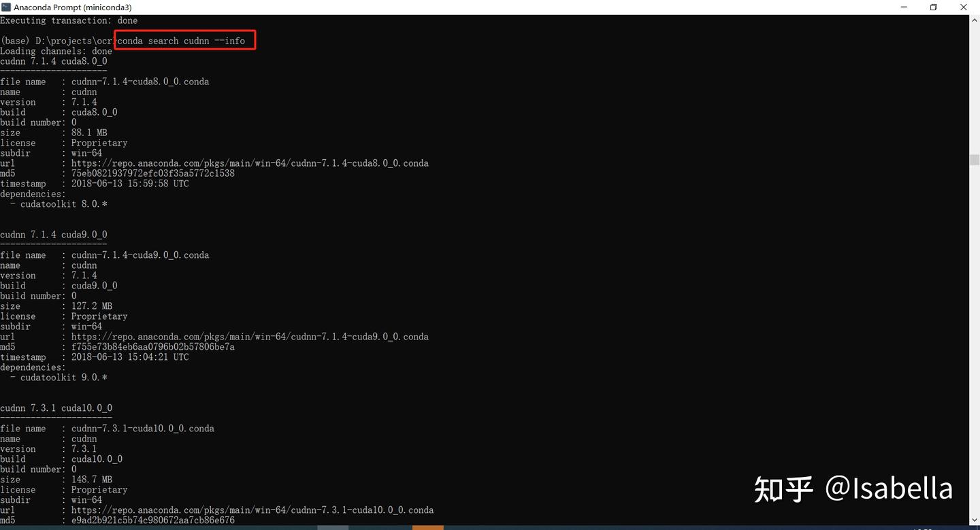Image resolution: width=980 pixels, height=530 pixels.
Task: Click the cudnn 7.1.4 cuda9.0_0 heading
Action: pos(53,234)
